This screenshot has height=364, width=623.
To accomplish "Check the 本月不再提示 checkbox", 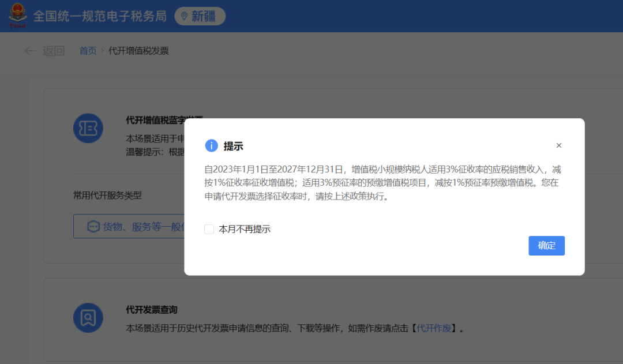I will (209, 229).
